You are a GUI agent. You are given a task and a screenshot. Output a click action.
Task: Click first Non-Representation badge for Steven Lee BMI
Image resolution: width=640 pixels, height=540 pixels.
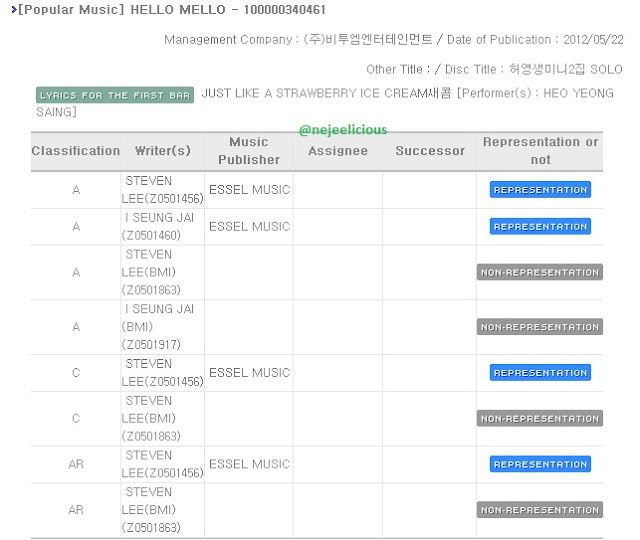tap(540, 272)
